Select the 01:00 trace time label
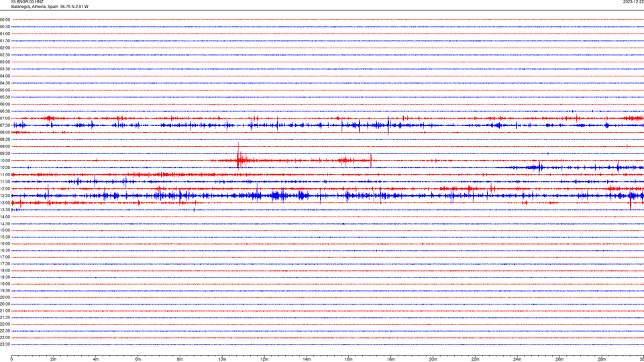Screen dimensions: 644x362 [5, 34]
